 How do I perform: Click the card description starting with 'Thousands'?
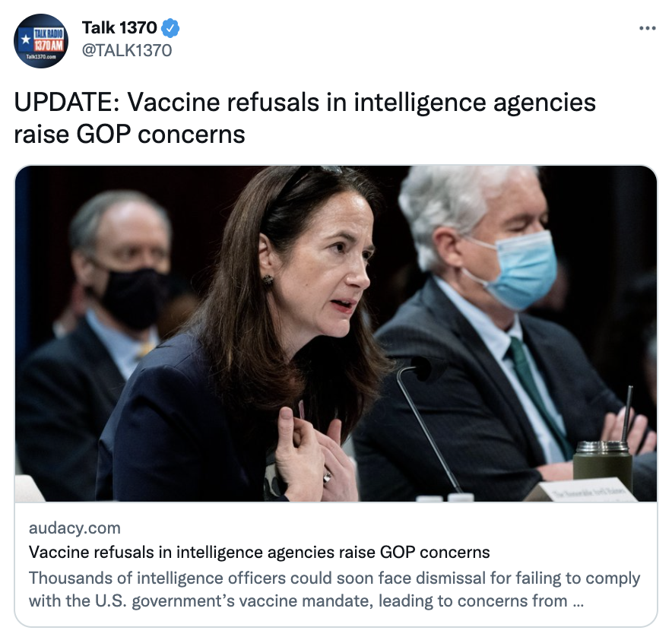pyautogui.click(x=334, y=589)
